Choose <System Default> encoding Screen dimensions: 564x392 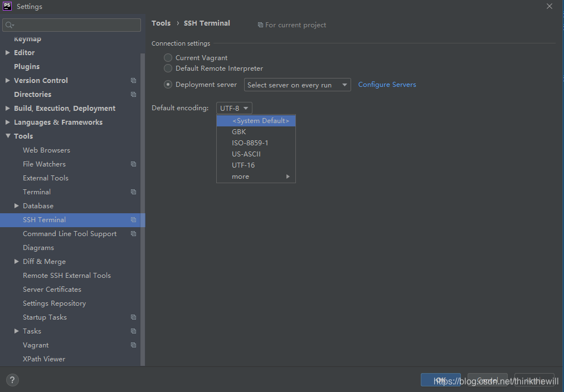point(256,121)
